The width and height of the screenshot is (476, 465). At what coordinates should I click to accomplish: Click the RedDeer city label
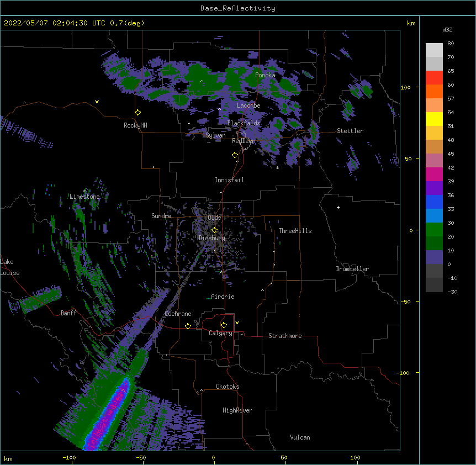click(x=244, y=141)
